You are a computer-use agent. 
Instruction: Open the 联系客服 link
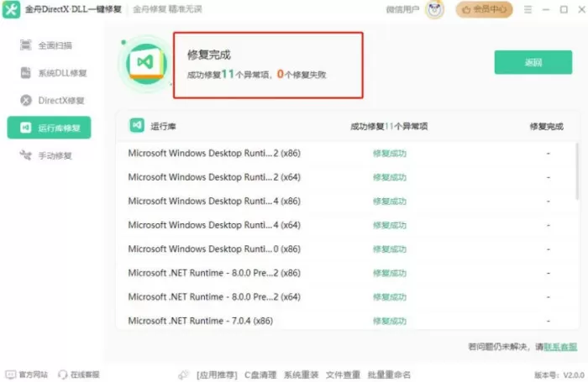tap(560, 347)
